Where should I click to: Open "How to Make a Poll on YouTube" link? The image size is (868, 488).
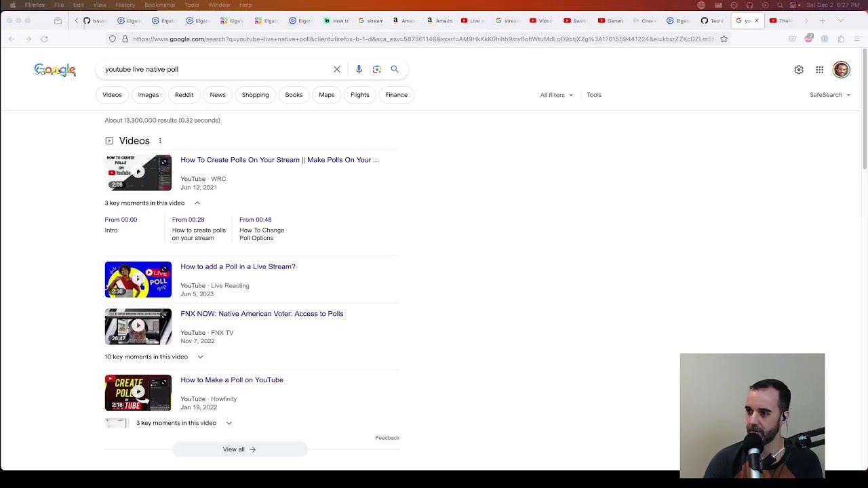(232, 380)
